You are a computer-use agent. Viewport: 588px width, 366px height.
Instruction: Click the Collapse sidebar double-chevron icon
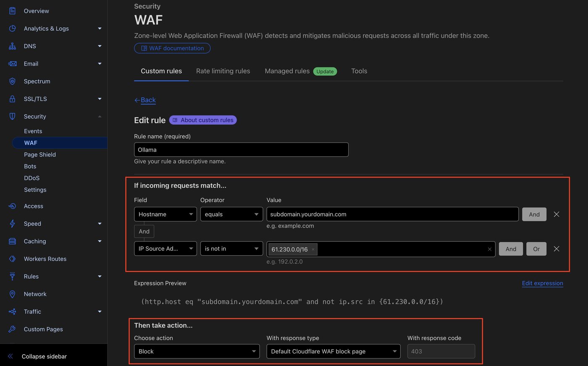tap(10, 356)
